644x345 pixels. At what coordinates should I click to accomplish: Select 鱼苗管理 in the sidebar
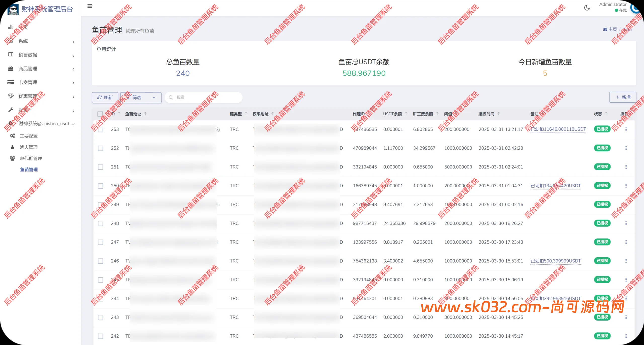point(28,169)
